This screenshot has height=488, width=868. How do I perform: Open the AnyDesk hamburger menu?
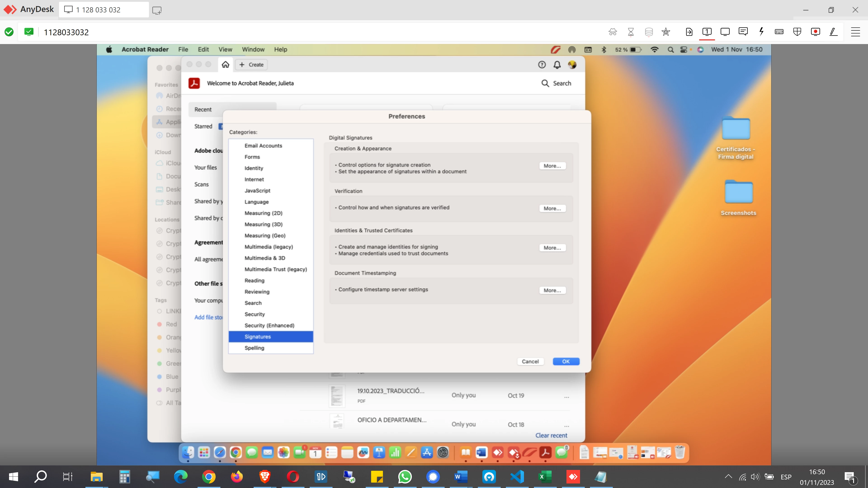tap(855, 32)
